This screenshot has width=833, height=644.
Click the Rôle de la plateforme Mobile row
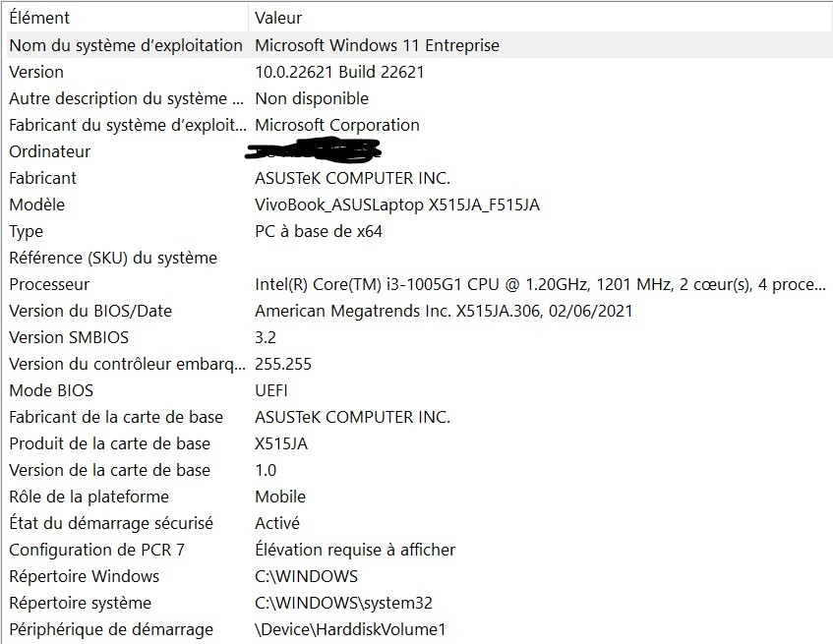click(x=418, y=497)
